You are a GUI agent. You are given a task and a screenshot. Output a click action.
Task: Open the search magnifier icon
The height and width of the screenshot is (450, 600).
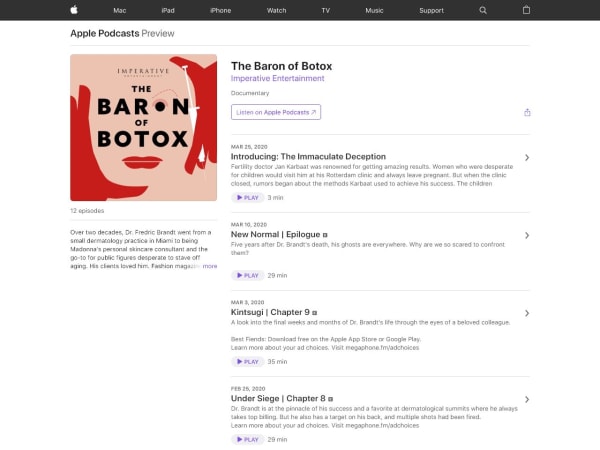tap(483, 10)
